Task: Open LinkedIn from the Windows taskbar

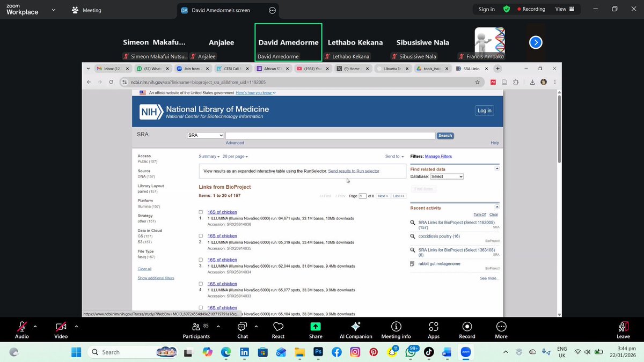Action: pyautogui.click(x=244, y=352)
